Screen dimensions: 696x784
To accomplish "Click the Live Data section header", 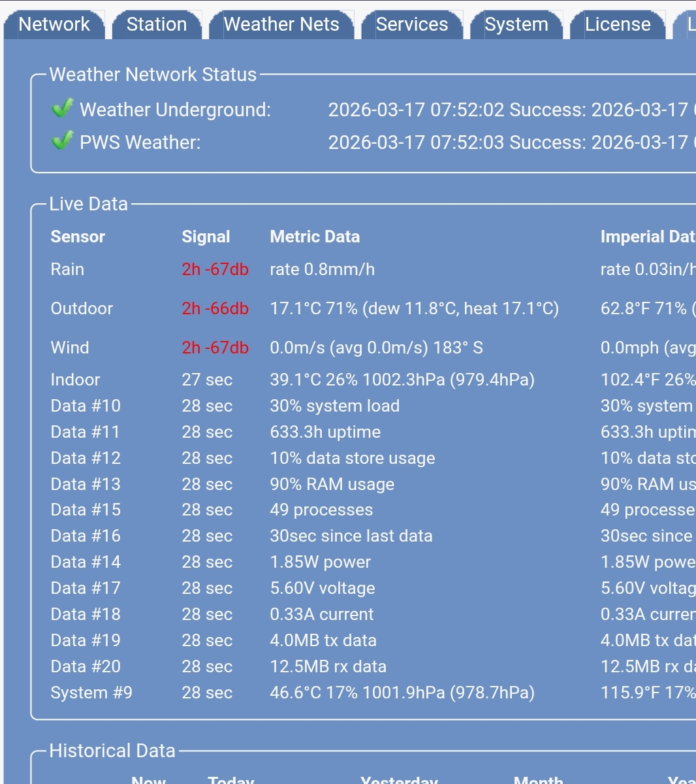I will [x=89, y=204].
